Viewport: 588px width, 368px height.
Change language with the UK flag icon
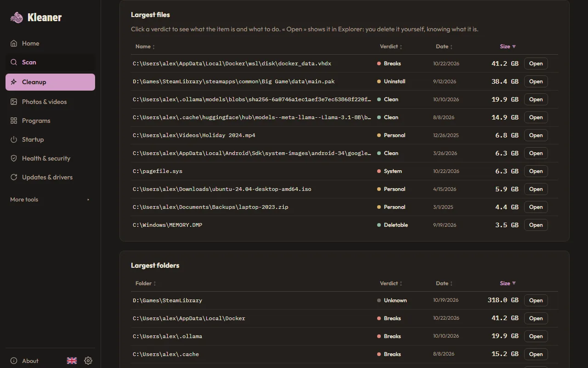coord(72,361)
